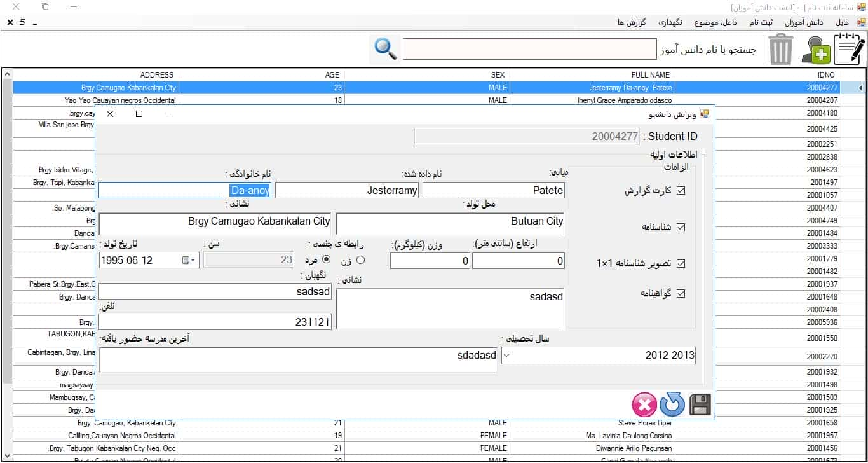Toggle the شناسنامه checkbox
The image size is (868, 463).
coord(681,228)
